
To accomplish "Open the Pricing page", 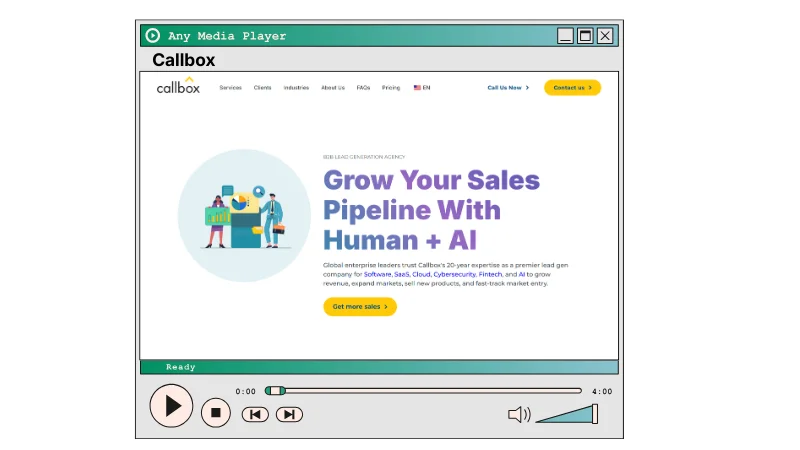I will click(391, 88).
